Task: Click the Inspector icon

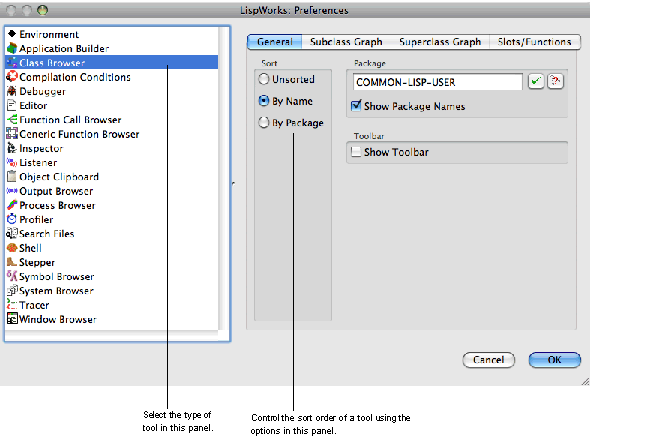Action: pyautogui.click(x=12, y=148)
